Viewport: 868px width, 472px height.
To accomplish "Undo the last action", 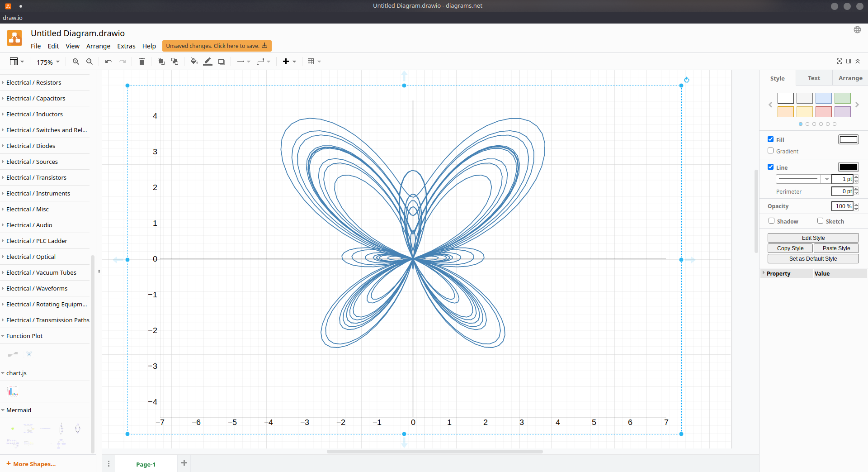I will [x=108, y=62].
